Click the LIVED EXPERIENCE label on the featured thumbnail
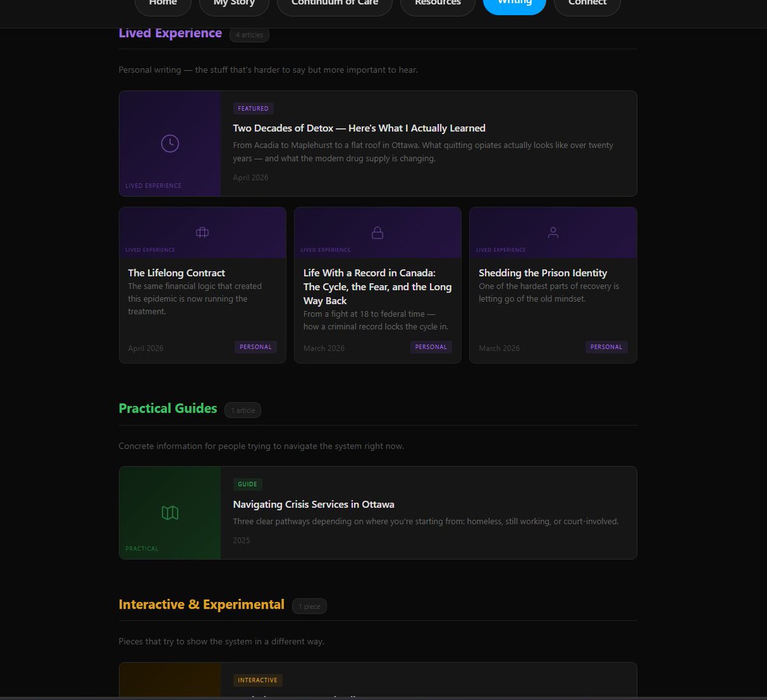The image size is (767, 700). click(x=153, y=186)
